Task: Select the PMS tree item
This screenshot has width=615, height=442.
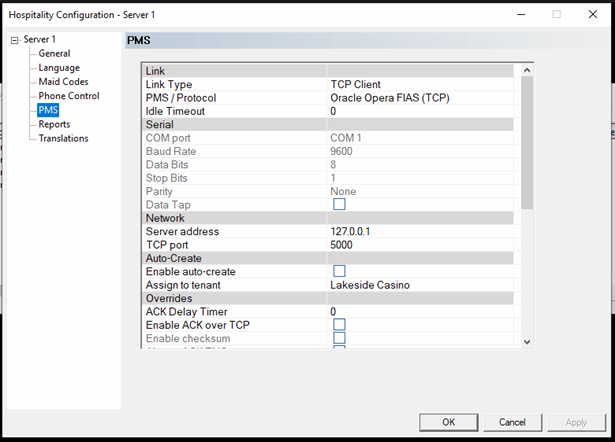Action: [x=48, y=110]
